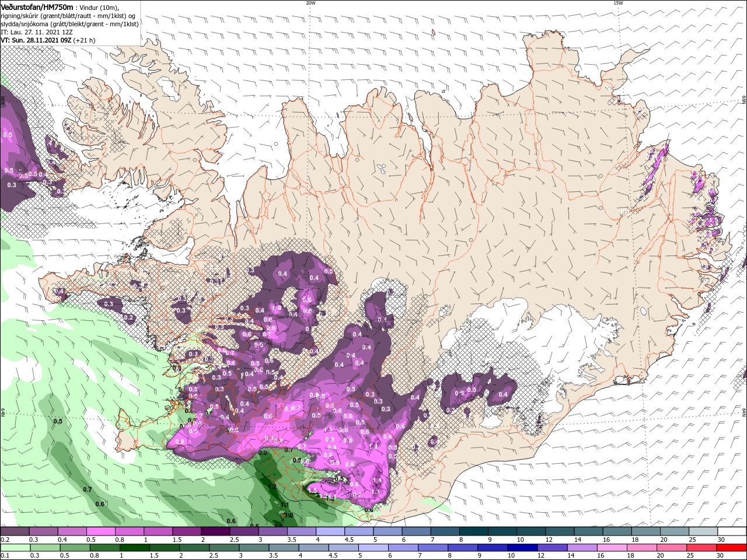Click the '25' label in the rain legend
This screenshot has width=747, height=560.
(x=689, y=556)
